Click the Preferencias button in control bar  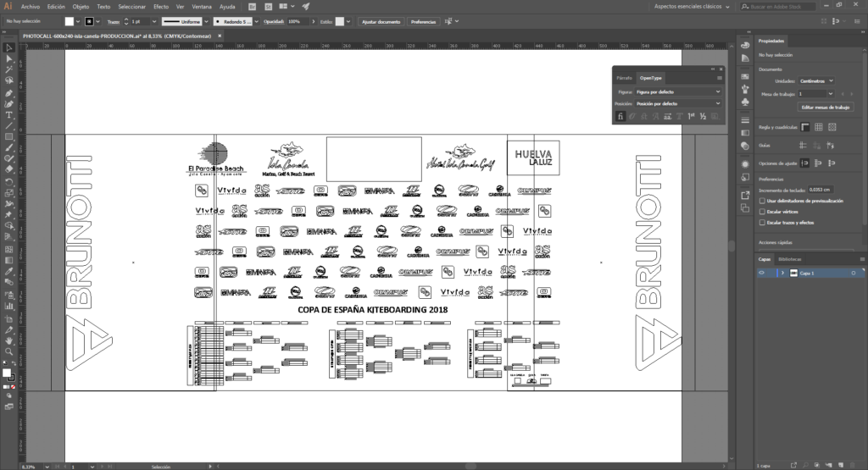(424, 21)
